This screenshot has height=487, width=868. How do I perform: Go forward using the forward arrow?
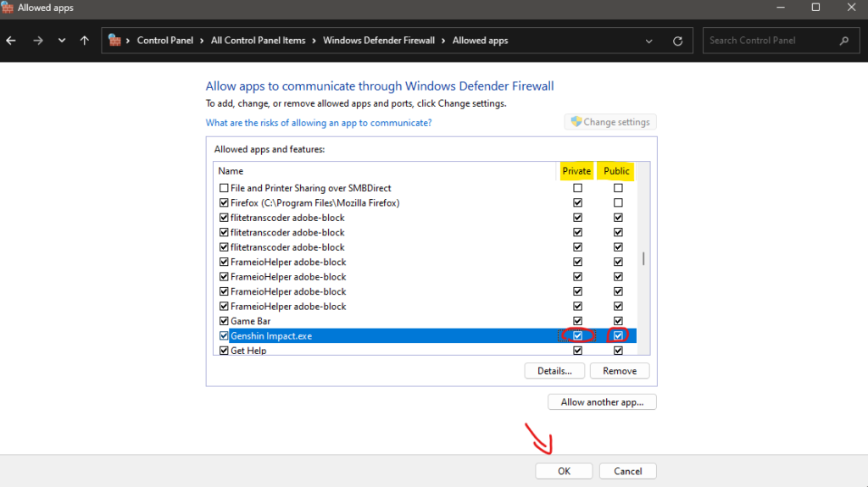click(x=37, y=41)
